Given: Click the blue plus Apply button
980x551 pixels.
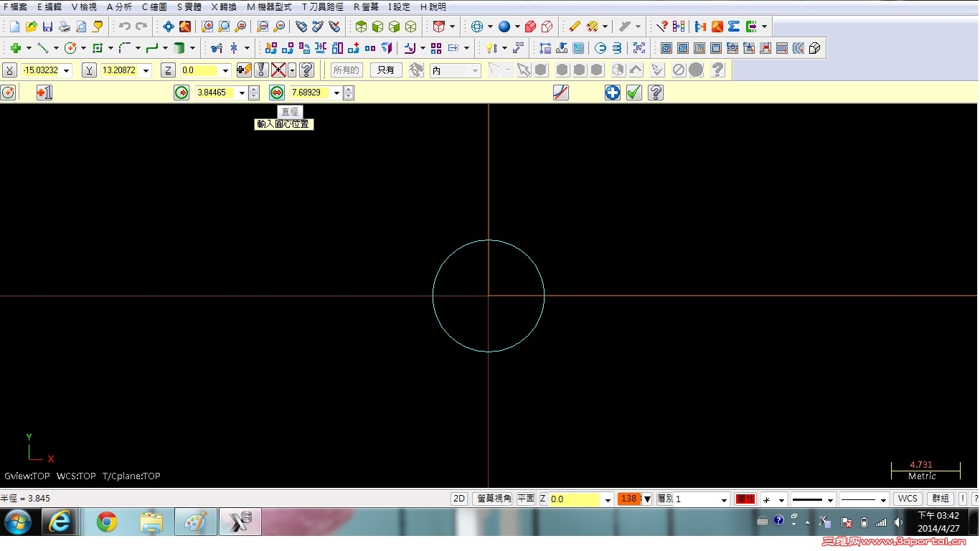Looking at the screenshot, I should point(612,93).
